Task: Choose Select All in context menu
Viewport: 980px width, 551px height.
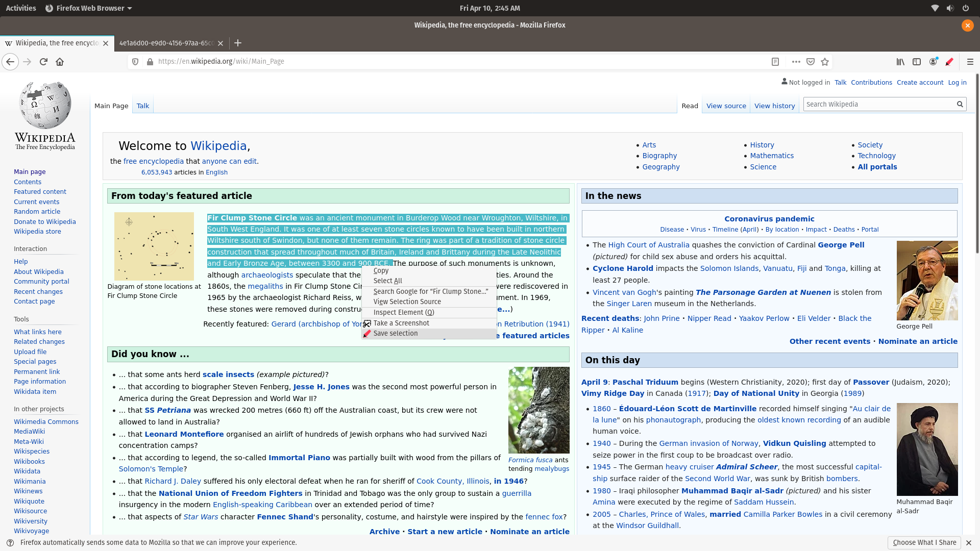Action: 429,281
